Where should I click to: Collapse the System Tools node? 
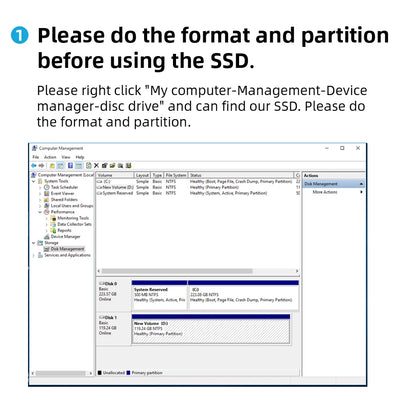click(34, 181)
